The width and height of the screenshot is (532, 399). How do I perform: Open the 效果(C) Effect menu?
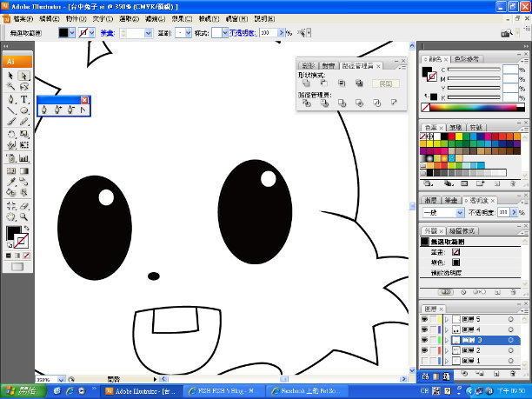tap(183, 18)
